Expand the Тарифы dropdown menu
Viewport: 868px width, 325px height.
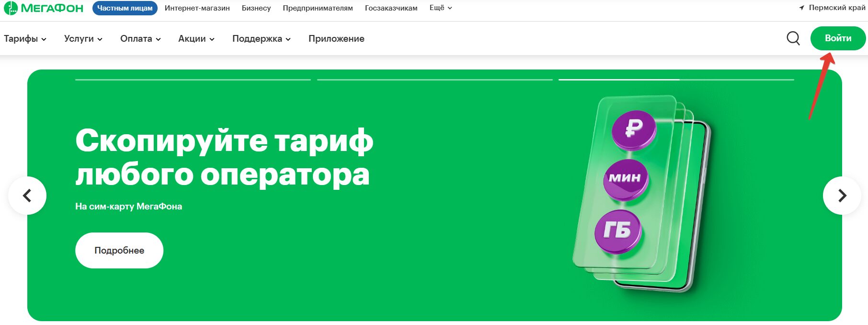[x=25, y=39]
